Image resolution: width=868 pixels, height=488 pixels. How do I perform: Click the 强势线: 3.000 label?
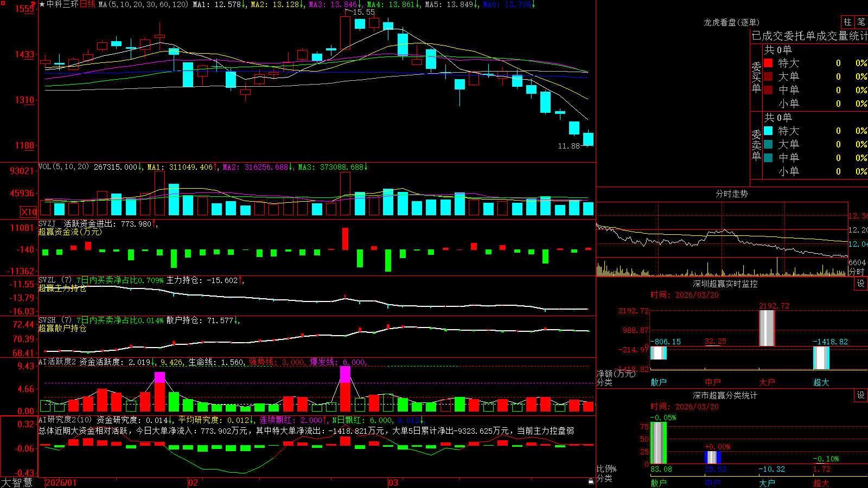click(277, 362)
